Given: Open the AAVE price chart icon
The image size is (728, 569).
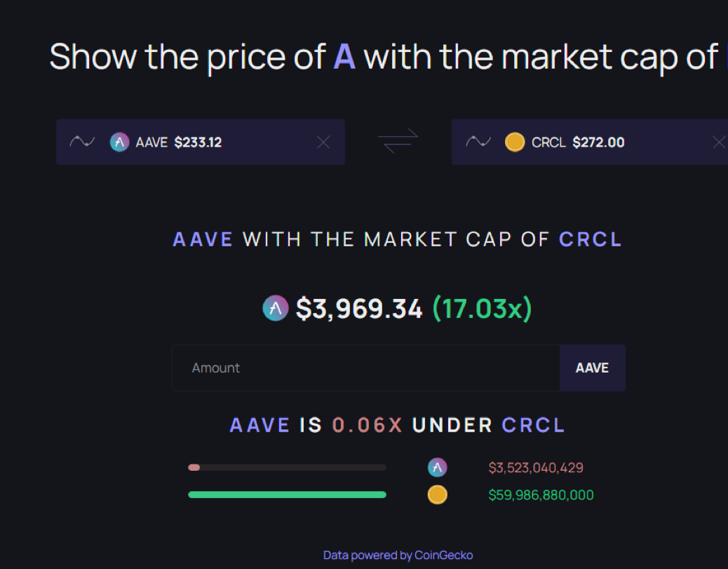Looking at the screenshot, I should pyautogui.click(x=82, y=142).
